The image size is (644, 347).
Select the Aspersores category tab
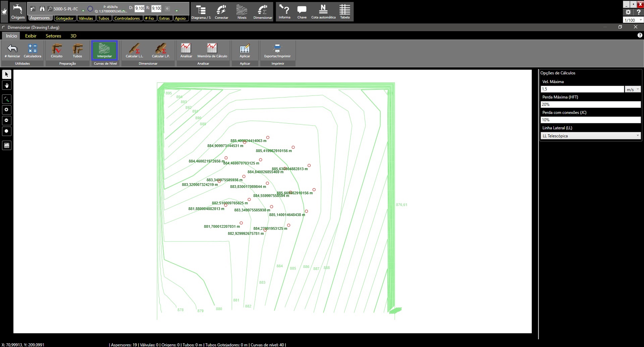[40, 18]
